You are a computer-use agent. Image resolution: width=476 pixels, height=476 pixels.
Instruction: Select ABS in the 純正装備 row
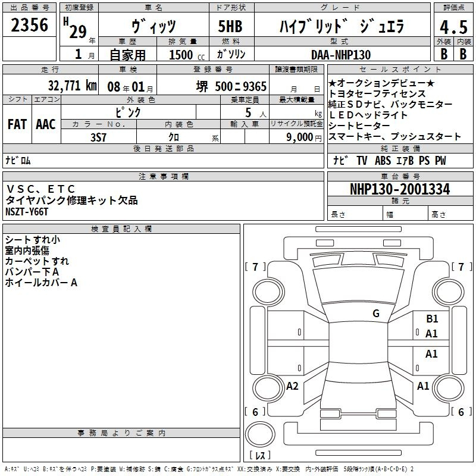pos(383,161)
